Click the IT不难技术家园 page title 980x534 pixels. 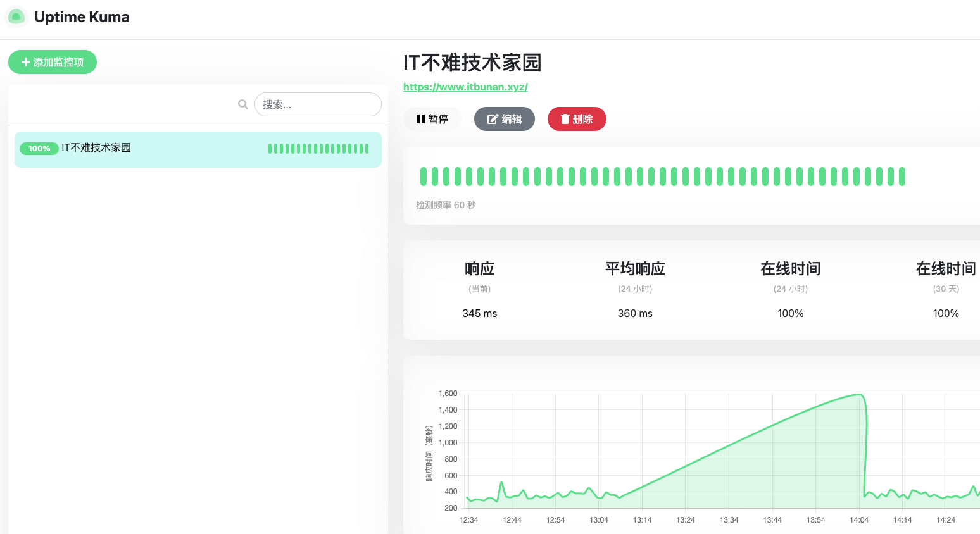472,63
